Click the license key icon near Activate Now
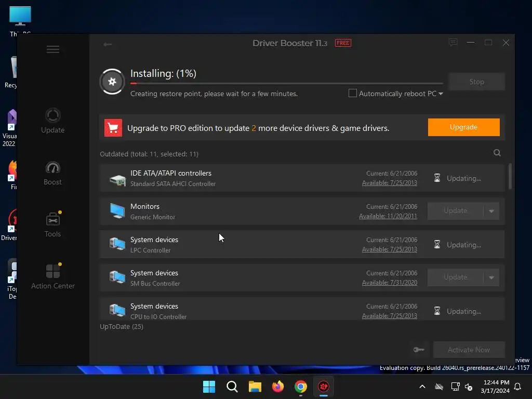Screen dimensions: 532x399 419,350
